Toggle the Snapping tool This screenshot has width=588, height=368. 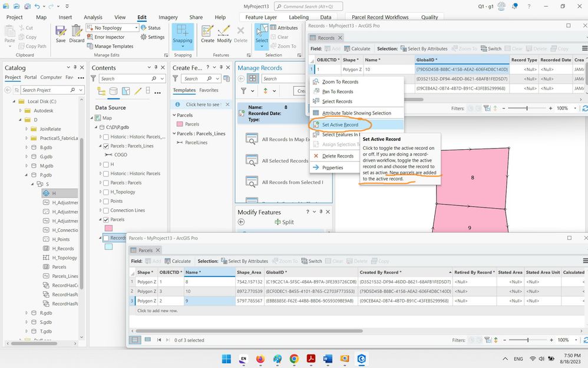point(183,37)
